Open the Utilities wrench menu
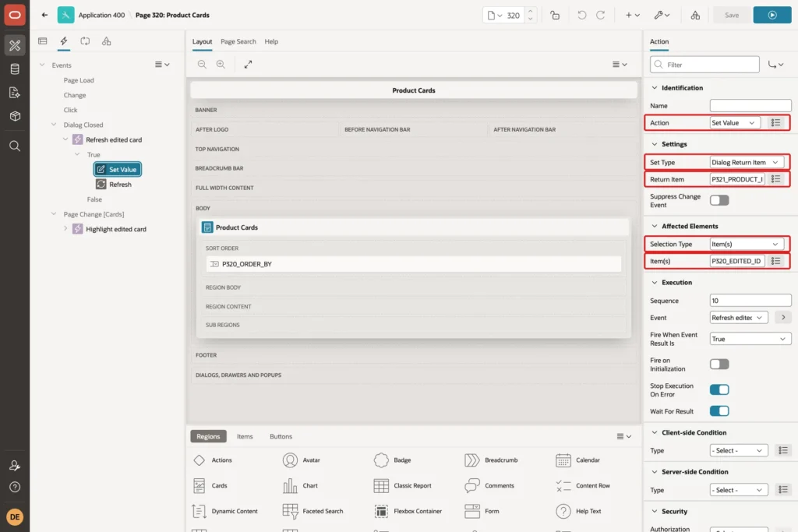The width and height of the screenshot is (798, 532). click(662, 16)
